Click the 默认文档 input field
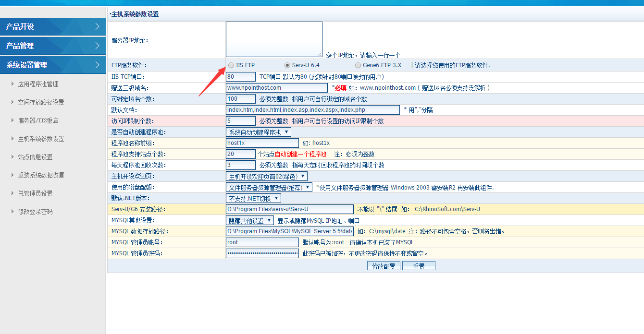The height and width of the screenshot is (334, 644). click(313, 110)
